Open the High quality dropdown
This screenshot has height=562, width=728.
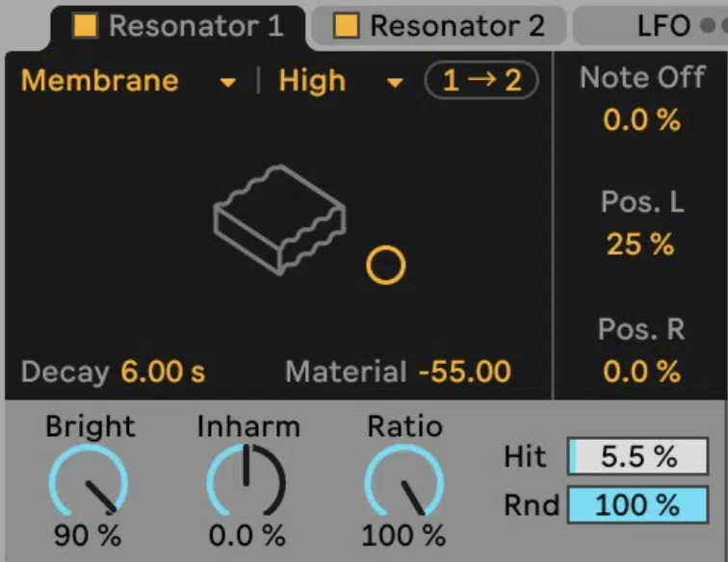pyautogui.click(x=341, y=81)
